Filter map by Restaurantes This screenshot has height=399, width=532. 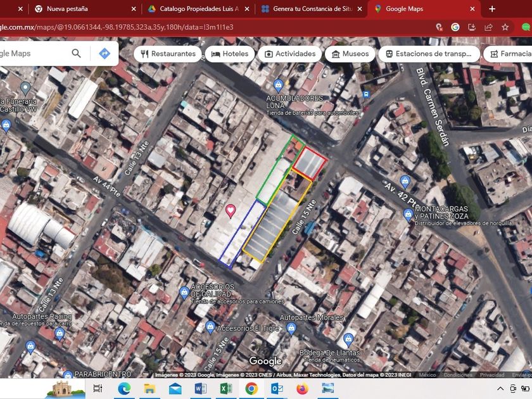coord(168,54)
